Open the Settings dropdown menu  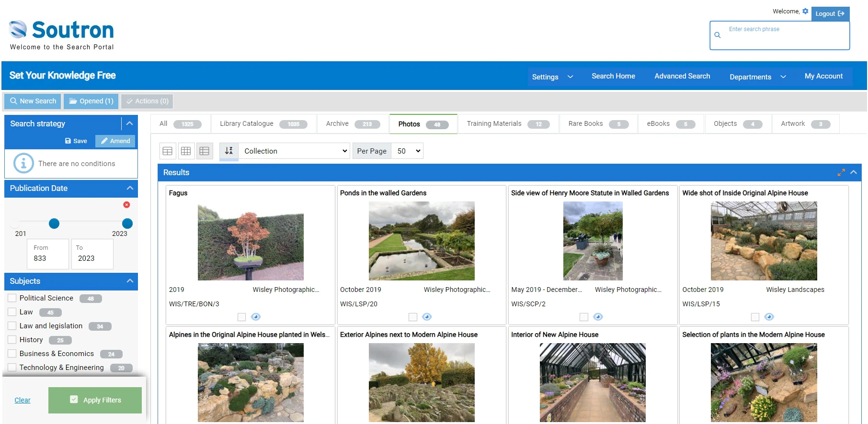coord(552,77)
